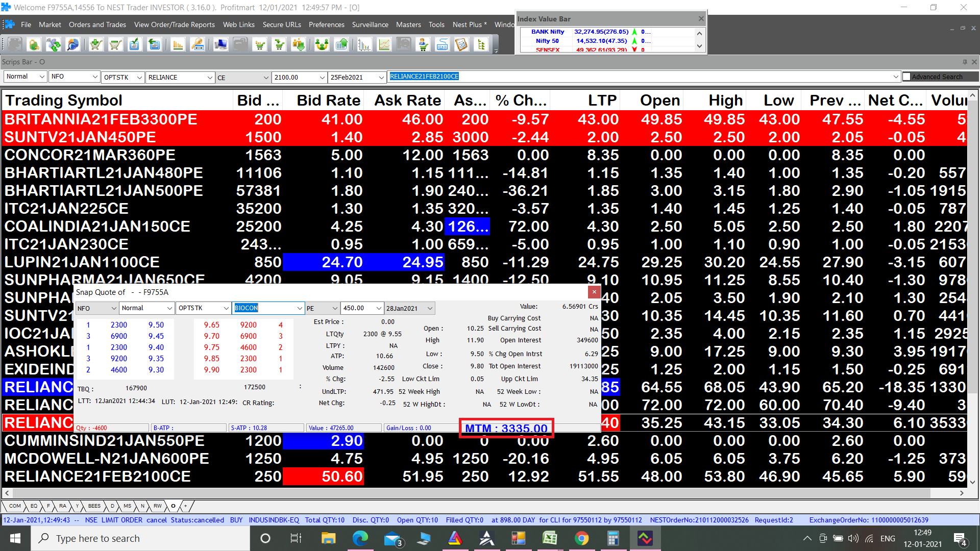Click the people with green arrow icon
980x551 pixels.
[x=299, y=45]
